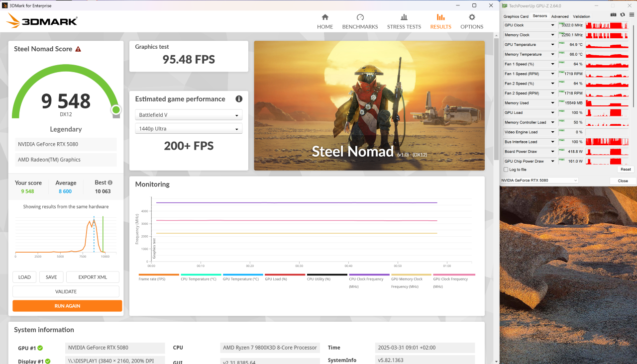Expand the Memory Clock sensor dropdown
The height and width of the screenshot is (364, 637).
pyautogui.click(x=552, y=35)
